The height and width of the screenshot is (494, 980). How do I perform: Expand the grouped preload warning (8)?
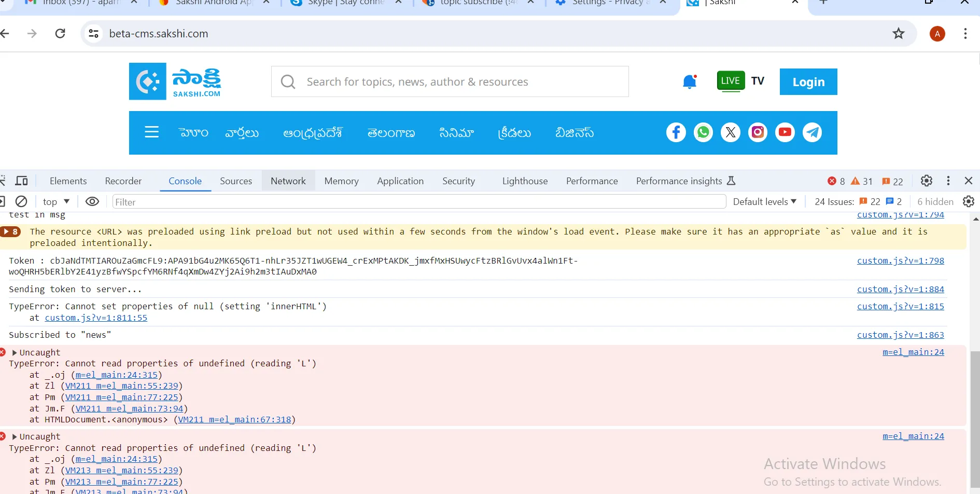[x=10, y=231]
